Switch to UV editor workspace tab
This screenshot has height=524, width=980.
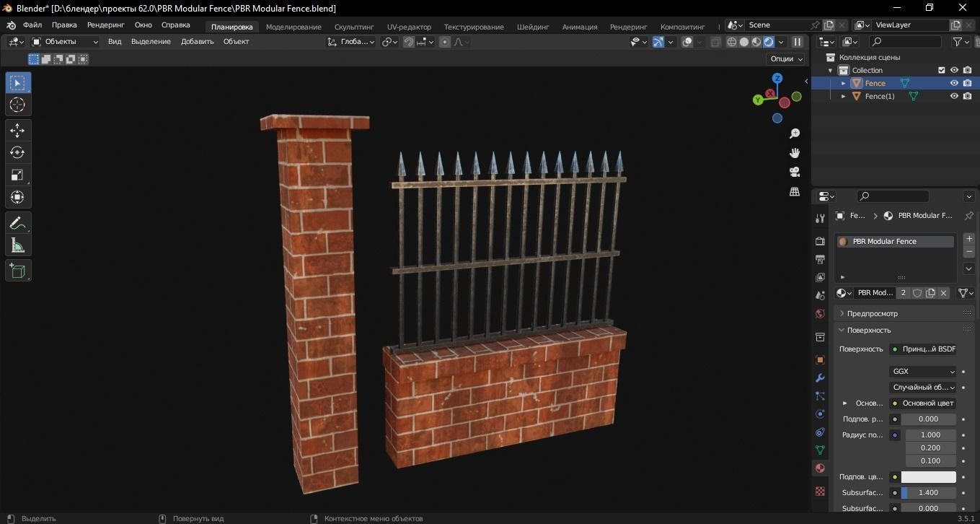pos(409,27)
